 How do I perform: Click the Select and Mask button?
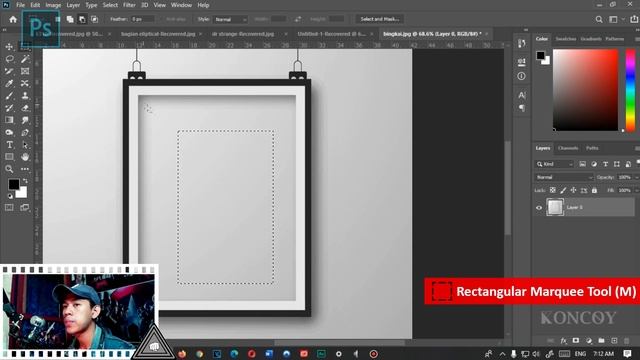click(380, 19)
